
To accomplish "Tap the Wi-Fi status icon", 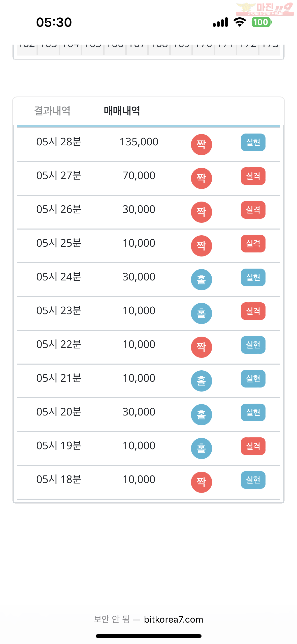I will (x=240, y=22).
